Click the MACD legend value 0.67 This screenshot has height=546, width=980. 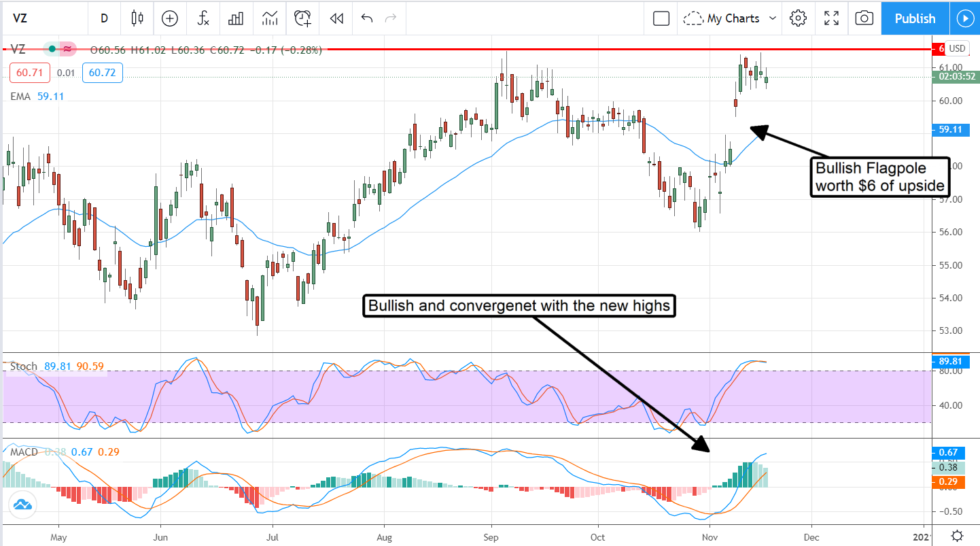pos(82,452)
